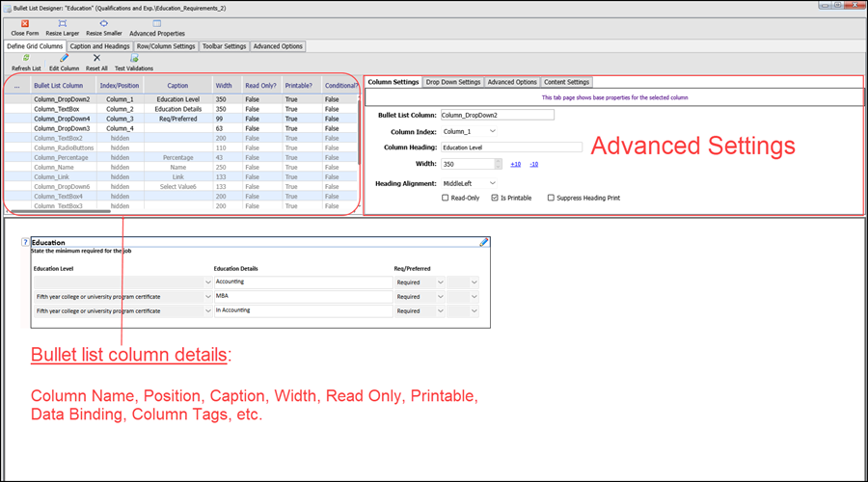This screenshot has height=482, width=868.
Task: Click the ellipsis grid corner header
Action: pyautogui.click(x=17, y=86)
